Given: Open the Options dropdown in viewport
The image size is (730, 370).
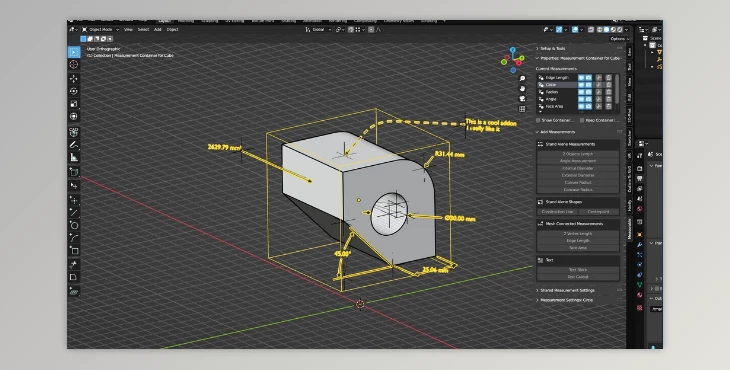Looking at the screenshot, I should click(619, 39).
